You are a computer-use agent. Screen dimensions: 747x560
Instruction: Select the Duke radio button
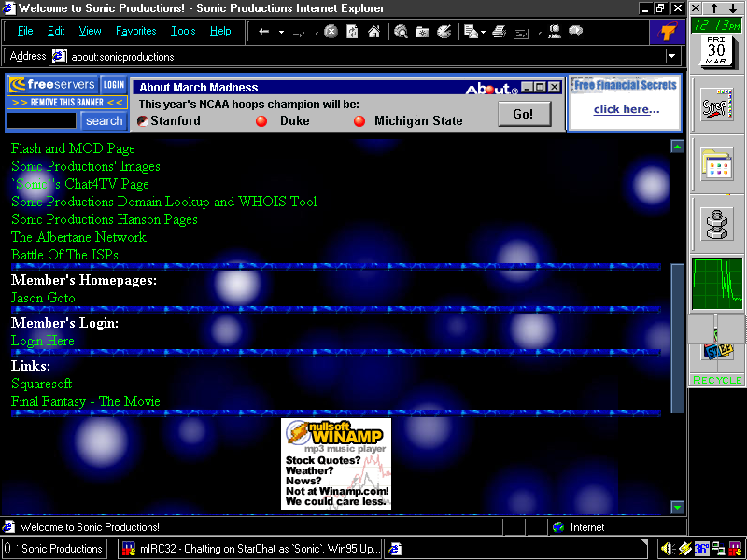coord(261,121)
